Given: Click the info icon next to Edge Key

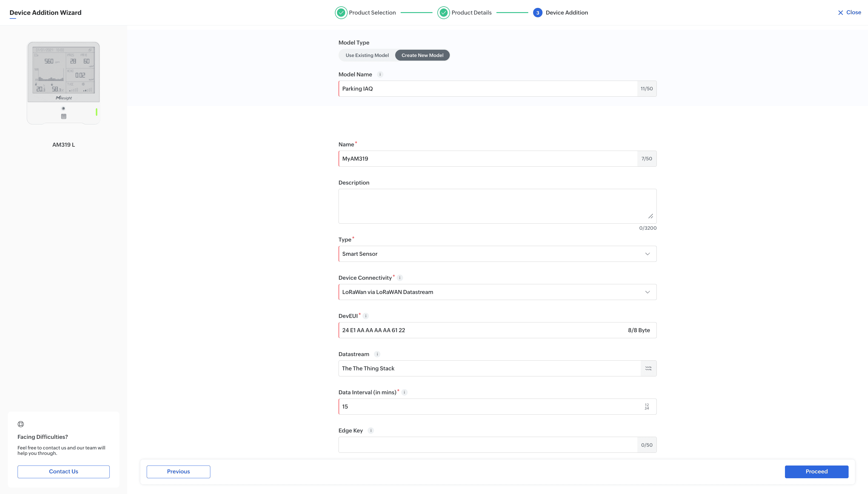Looking at the screenshot, I should pos(371,430).
